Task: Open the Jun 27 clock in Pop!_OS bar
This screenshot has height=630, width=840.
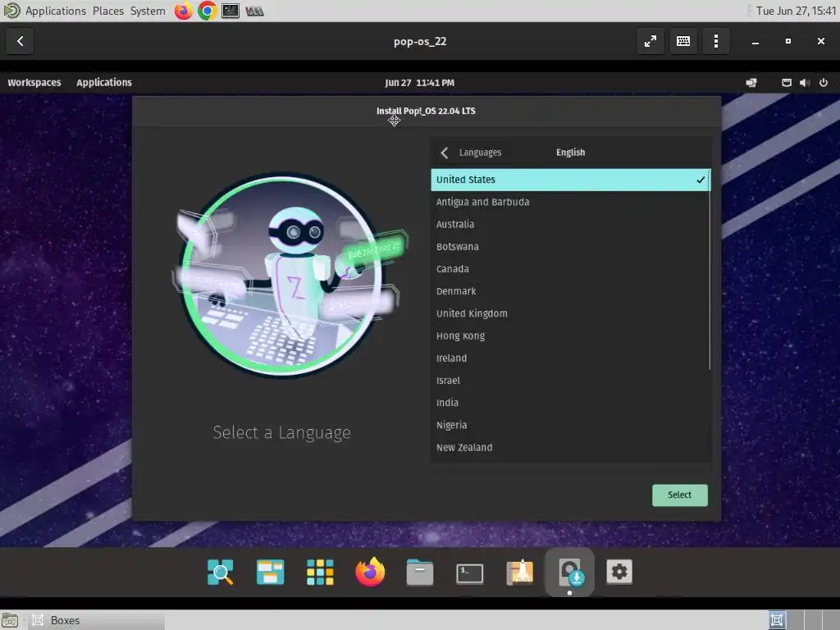Action: click(x=419, y=83)
